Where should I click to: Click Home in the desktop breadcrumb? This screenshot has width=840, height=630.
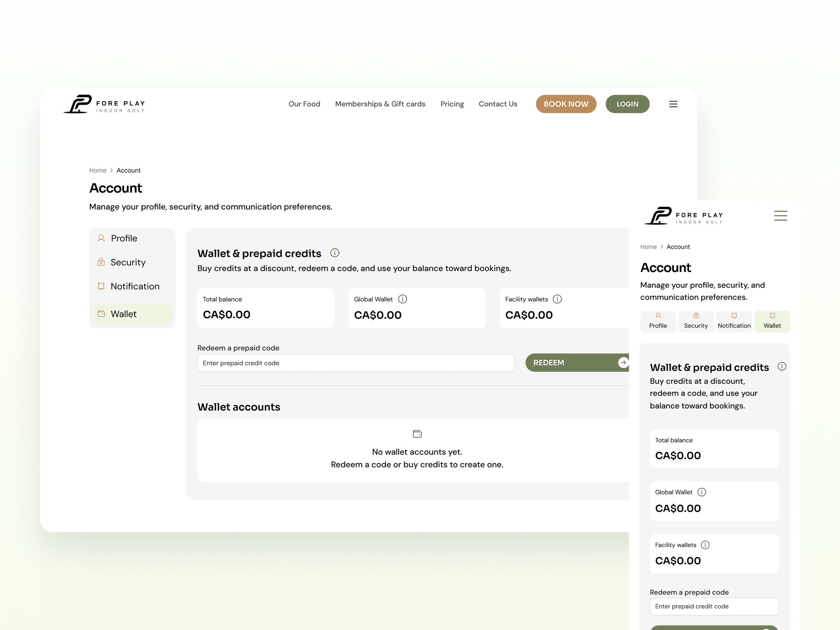97,170
